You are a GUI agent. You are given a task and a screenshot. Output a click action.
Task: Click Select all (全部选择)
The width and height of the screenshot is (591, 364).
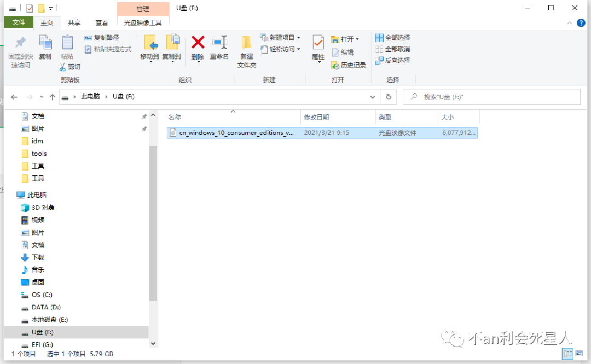(x=393, y=38)
